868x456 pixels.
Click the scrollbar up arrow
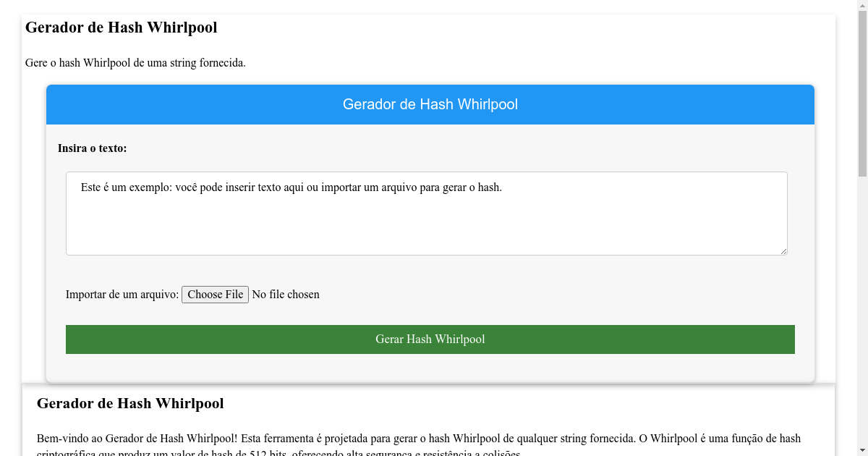(863, 5)
